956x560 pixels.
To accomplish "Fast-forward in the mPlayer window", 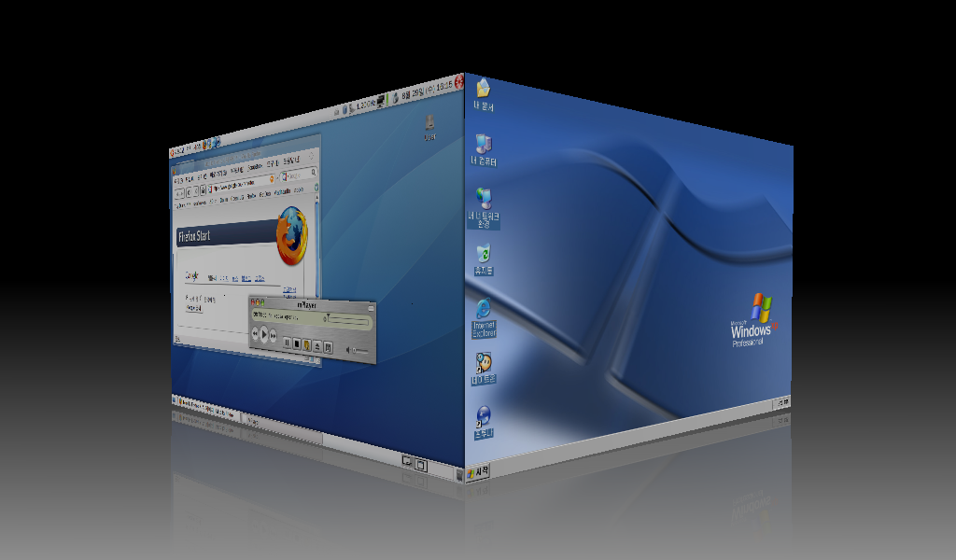I will coord(274,335).
